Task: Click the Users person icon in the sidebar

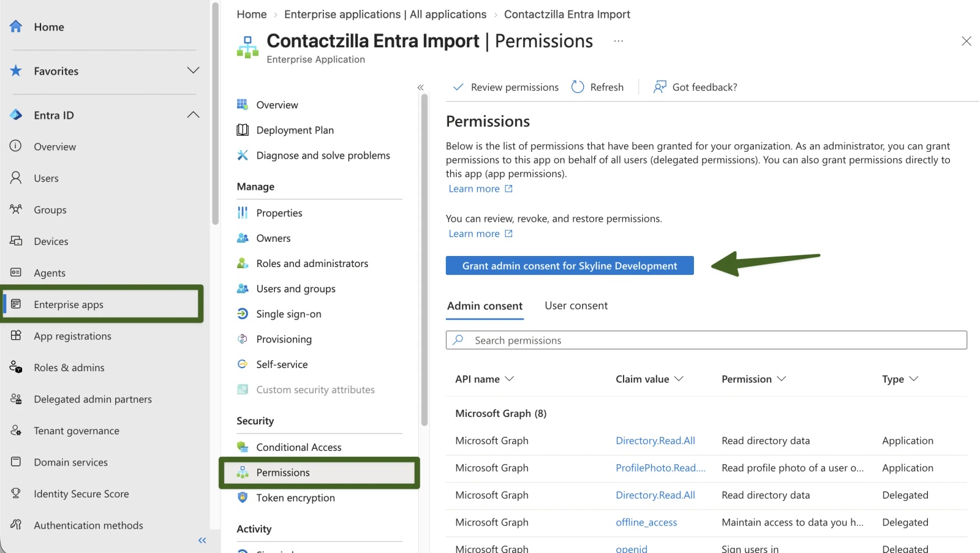Action: click(x=16, y=178)
